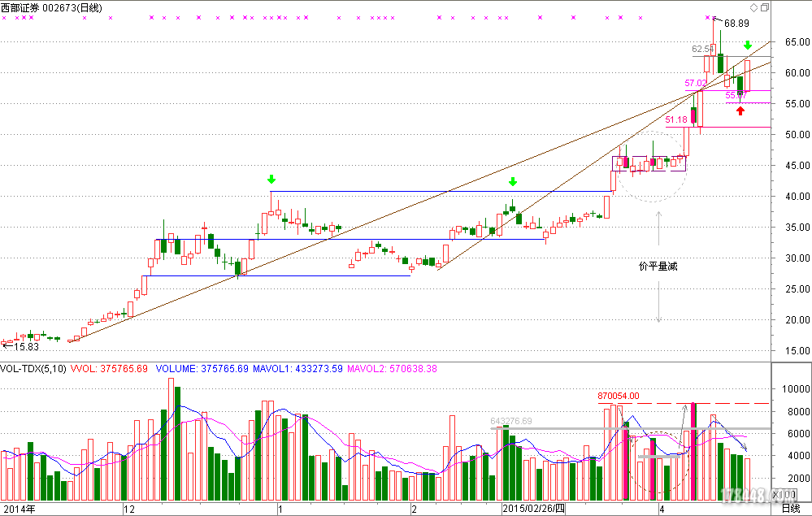Select the 价平量减 text annotation
This screenshot has height=516, width=812.
tap(658, 266)
